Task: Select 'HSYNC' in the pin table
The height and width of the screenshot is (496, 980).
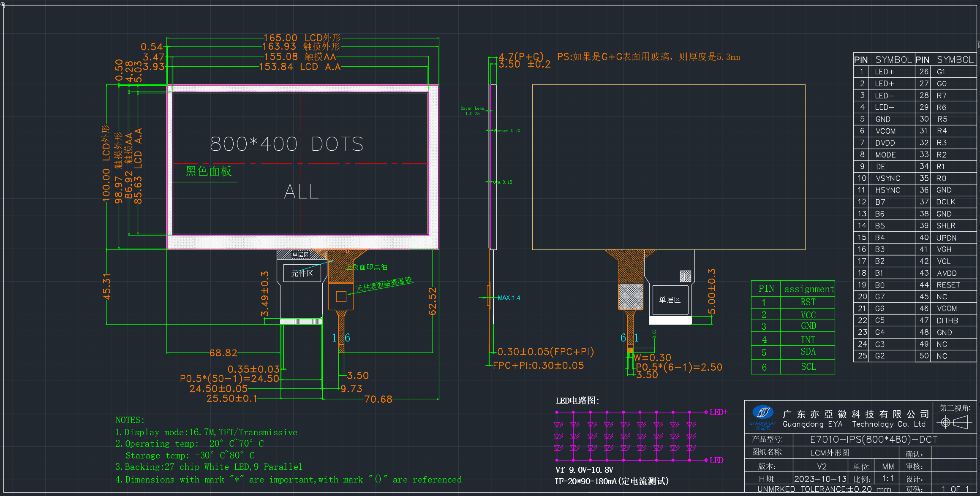Action: tap(887, 190)
